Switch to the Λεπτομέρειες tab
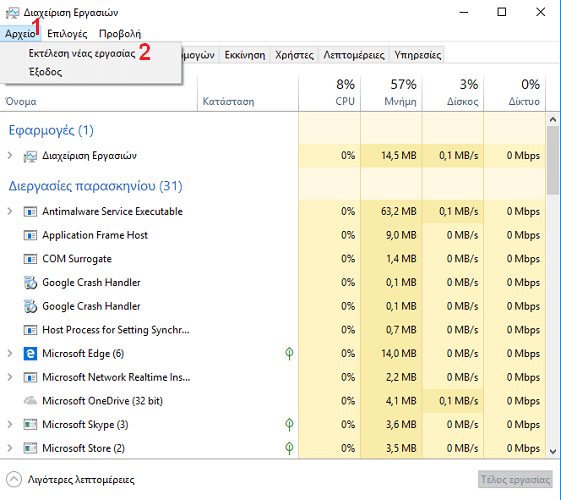Viewport: 561px width, 500px height. coord(353,55)
